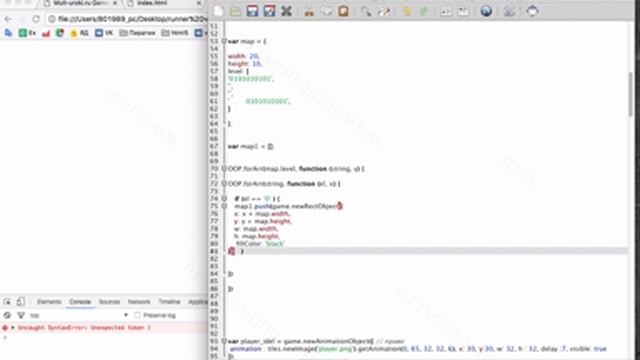Reload the page in Chrome
Viewport: 640px width, 360px height.
36,19
